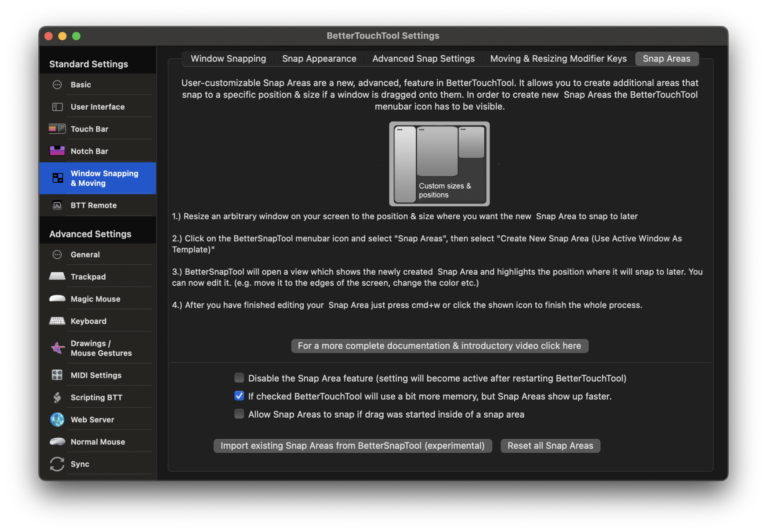The height and width of the screenshot is (532, 767).
Task: Click the Touch Bar sidebar icon
Action: pos(57,129)
